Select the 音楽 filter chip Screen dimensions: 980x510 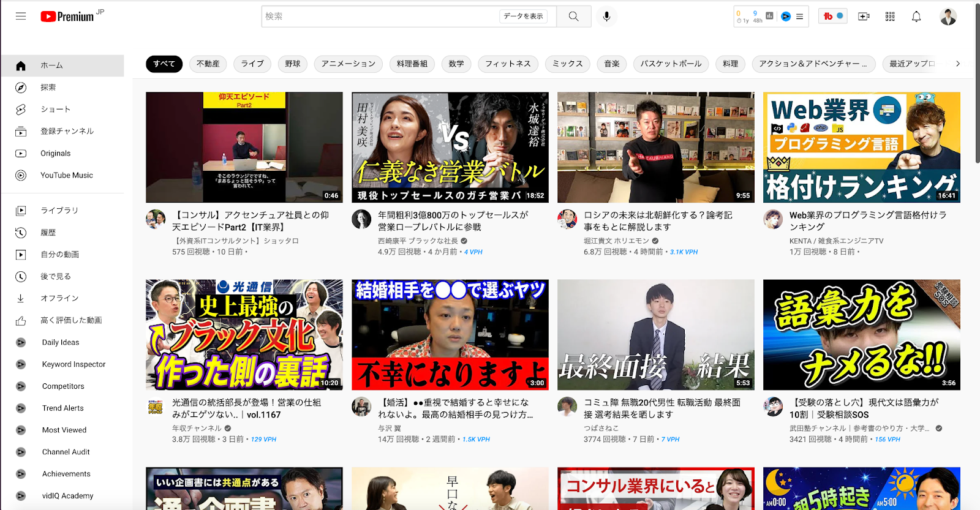[x=612, y=64]
